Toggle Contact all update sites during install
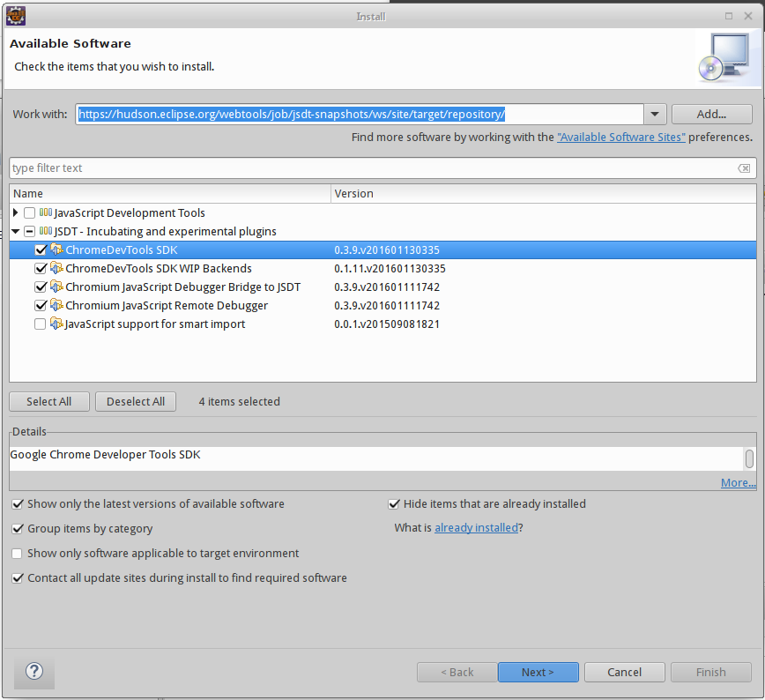Image resolution: width=765 pixels, height=700 pixels. [x=17, y=578]
